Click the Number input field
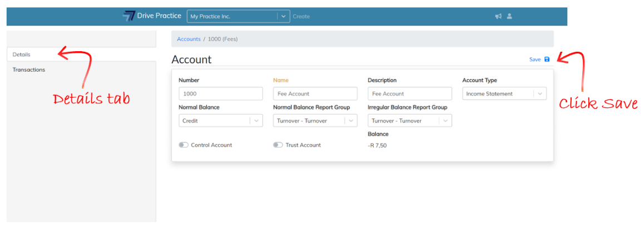 coord(220,94)
